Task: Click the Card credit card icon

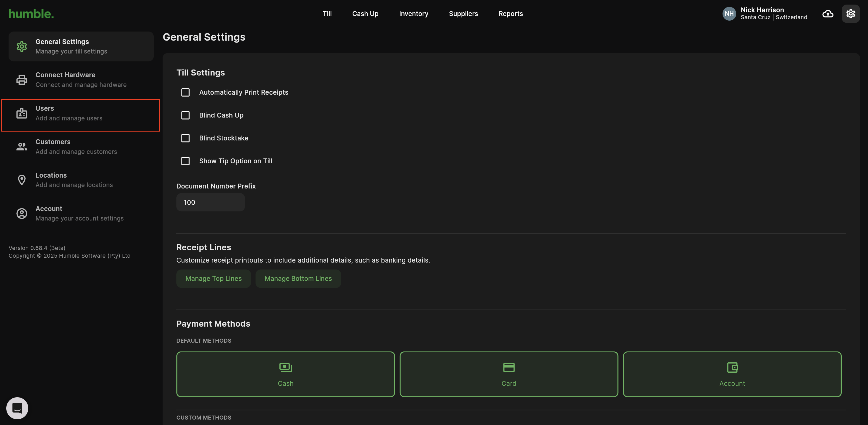Action: coord(509,367)
